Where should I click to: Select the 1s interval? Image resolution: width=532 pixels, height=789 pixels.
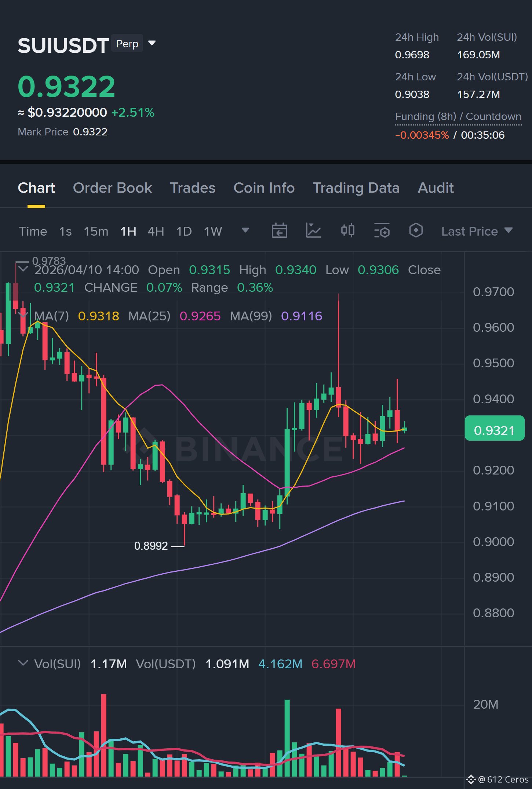point(65,232)
